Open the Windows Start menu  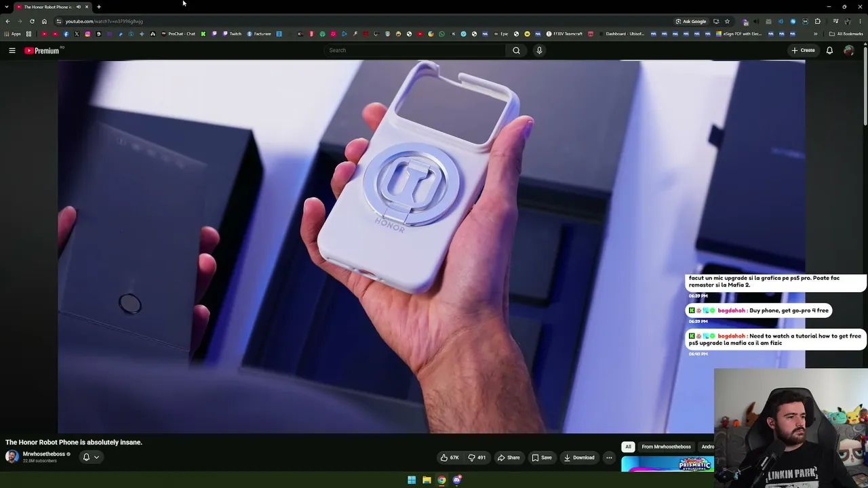[x=412, y=480]
